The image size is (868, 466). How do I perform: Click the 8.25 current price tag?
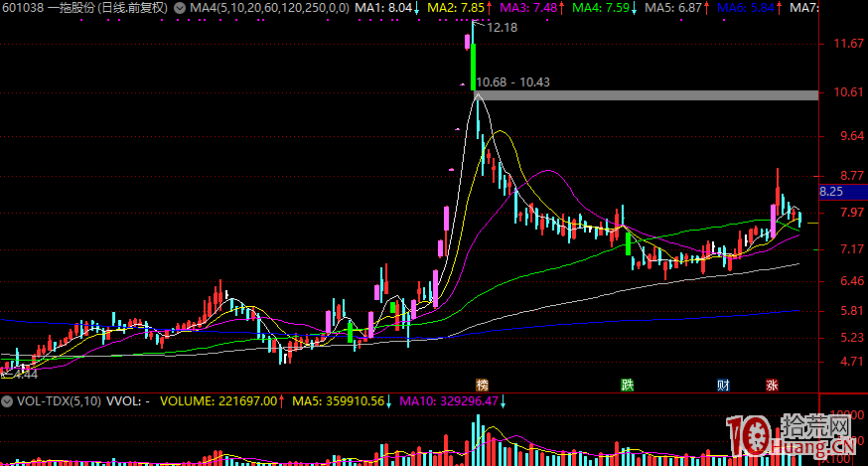(842, 192)
